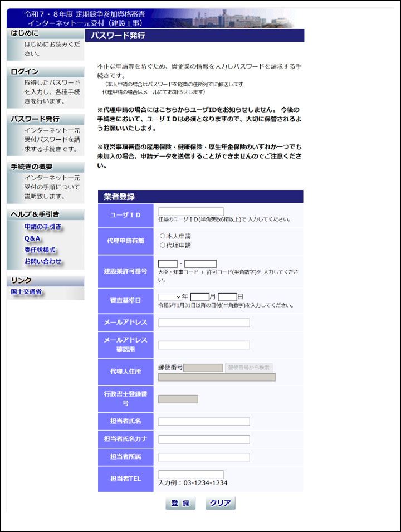Visit the 国土交通省 link
401x532 pixels.
[26, 292]
